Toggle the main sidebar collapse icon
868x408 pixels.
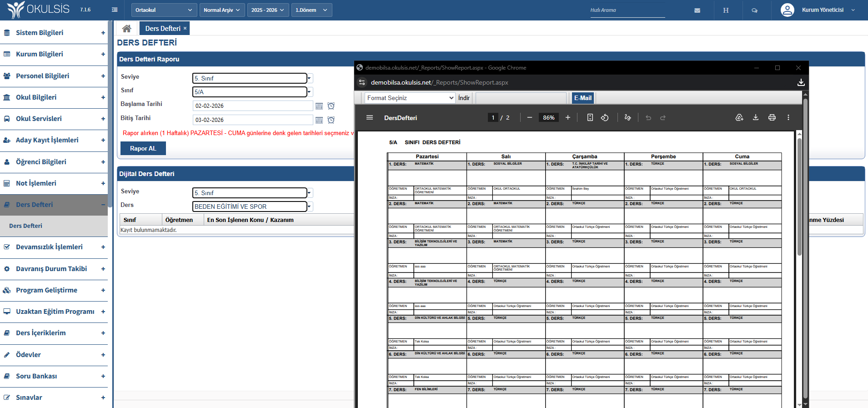click(115, 10)
